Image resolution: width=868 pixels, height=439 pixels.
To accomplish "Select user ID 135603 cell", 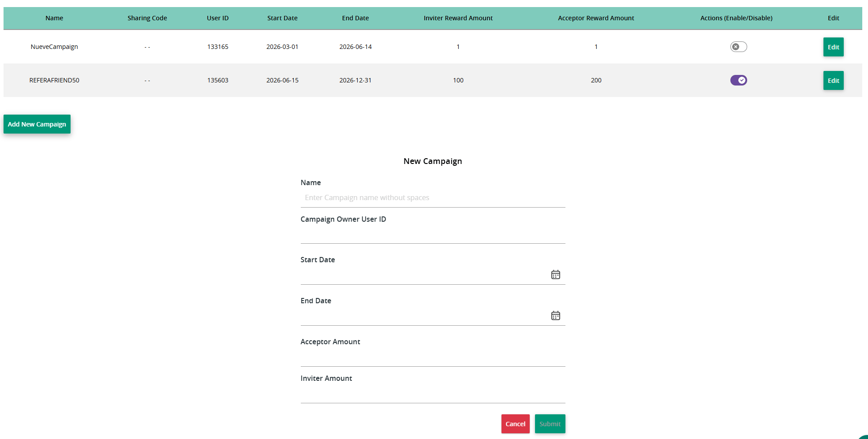I will [217, 80].
